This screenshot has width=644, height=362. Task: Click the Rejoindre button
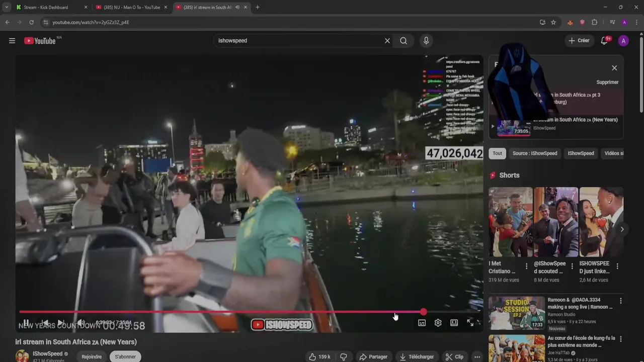point(92,357)
